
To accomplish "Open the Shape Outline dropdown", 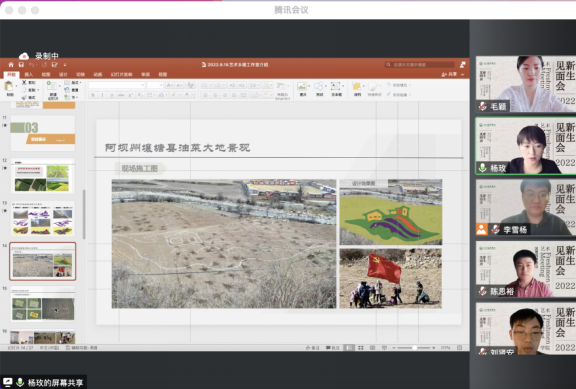I will pyautogui.click(x=399, y=95).
